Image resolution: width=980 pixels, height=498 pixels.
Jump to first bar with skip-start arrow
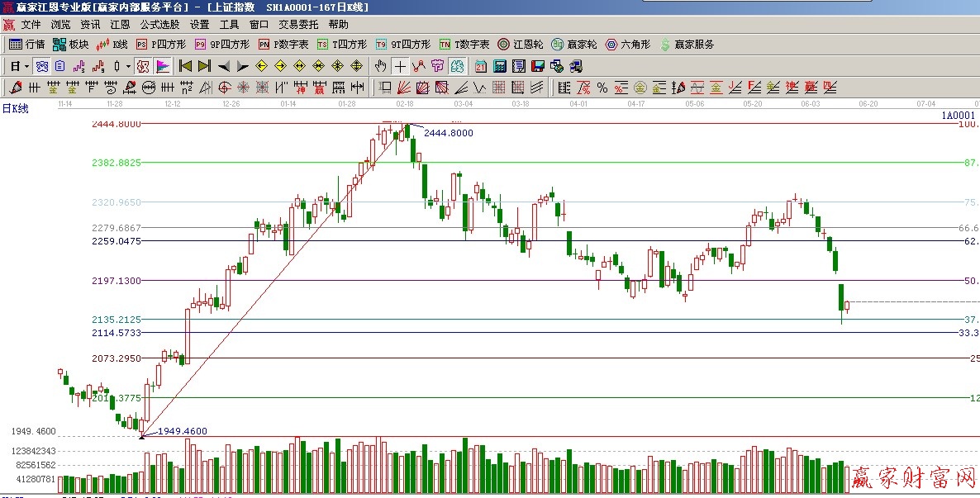pos(185,66)
